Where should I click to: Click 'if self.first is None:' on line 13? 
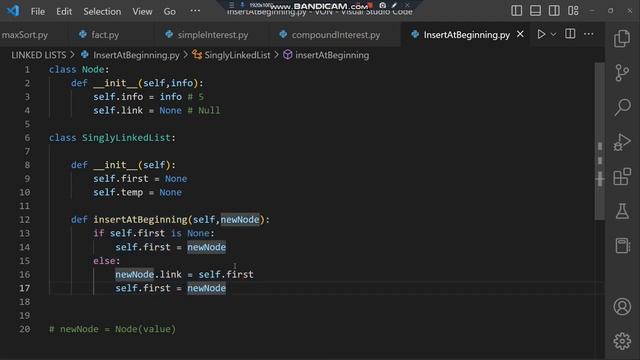tap(154, 233)
